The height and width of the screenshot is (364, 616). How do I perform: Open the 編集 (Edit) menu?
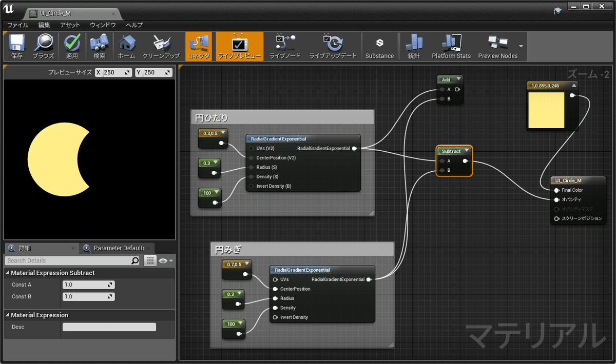(x=44, y=25)
